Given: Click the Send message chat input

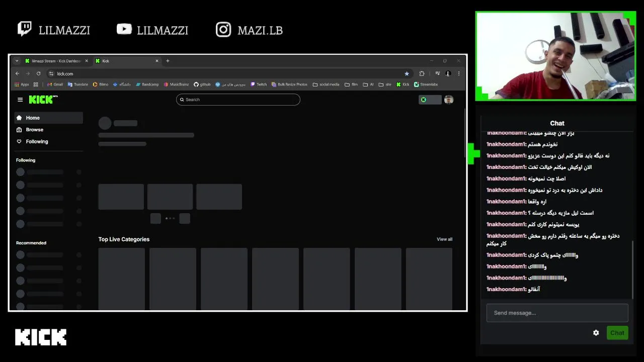Looking at the screenshot, I should [x=557, y=313].
